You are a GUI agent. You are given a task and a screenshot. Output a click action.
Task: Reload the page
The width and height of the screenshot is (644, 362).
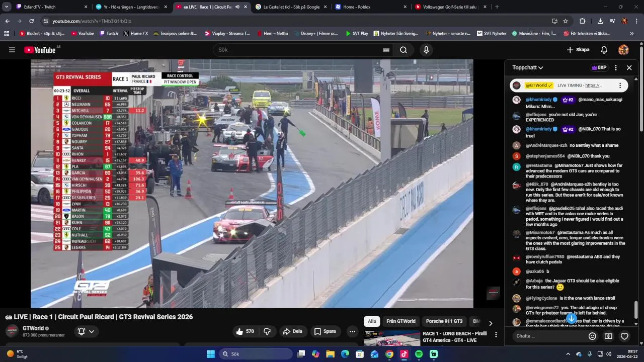click(x=31, y=21)
